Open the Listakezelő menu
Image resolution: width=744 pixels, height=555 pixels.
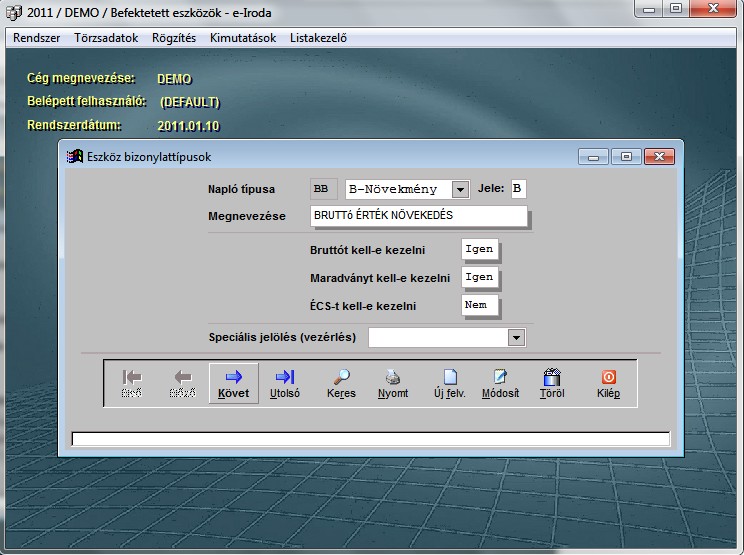(x=318, y=38)
